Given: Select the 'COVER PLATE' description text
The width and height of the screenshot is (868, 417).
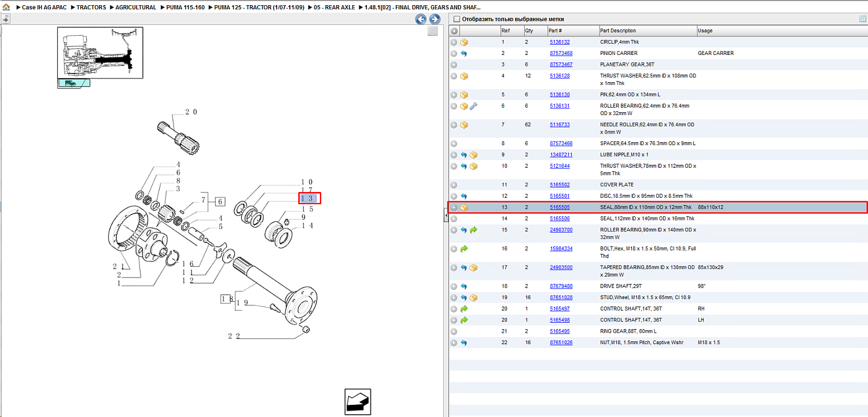Looking at the screenshot, I should coord(617,185).
